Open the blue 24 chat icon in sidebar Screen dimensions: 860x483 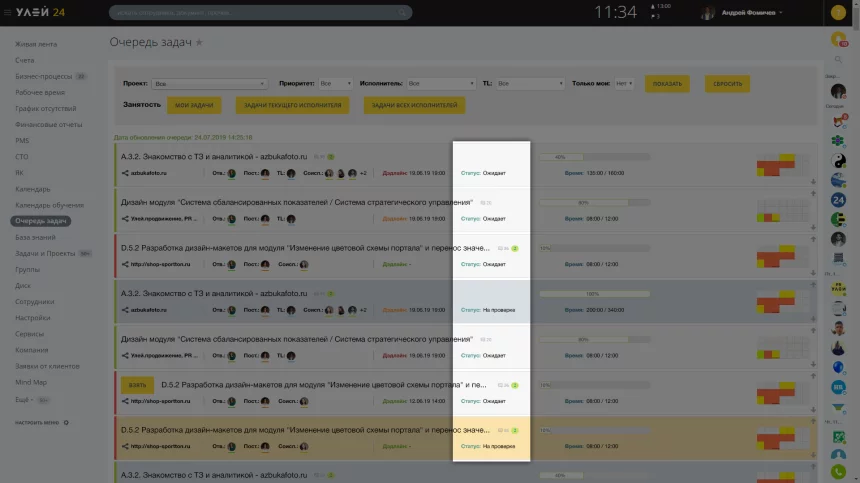pyautogui.click(x=839, y=200)
